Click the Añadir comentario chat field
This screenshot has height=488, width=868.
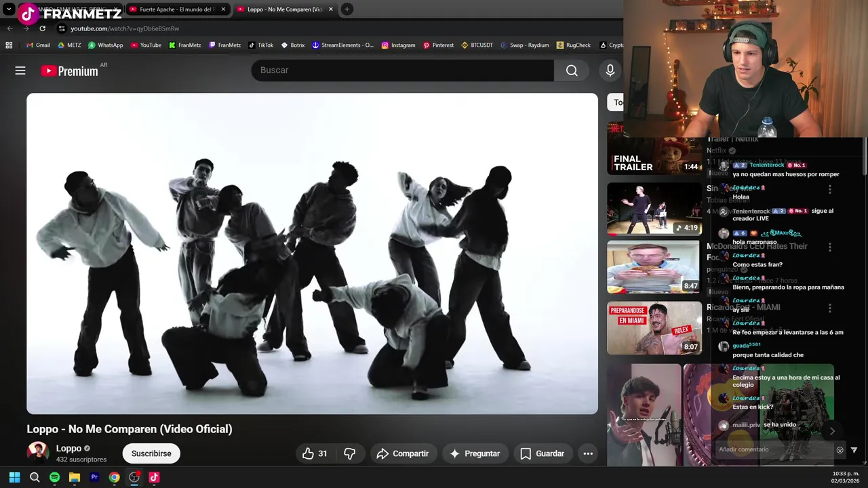point(775,449)
